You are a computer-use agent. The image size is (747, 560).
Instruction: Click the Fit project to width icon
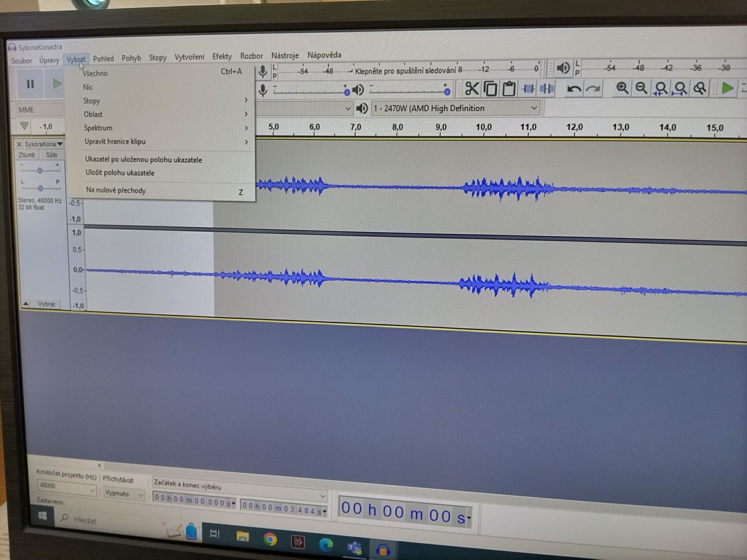pyautogui.click(x=680, y=88)
